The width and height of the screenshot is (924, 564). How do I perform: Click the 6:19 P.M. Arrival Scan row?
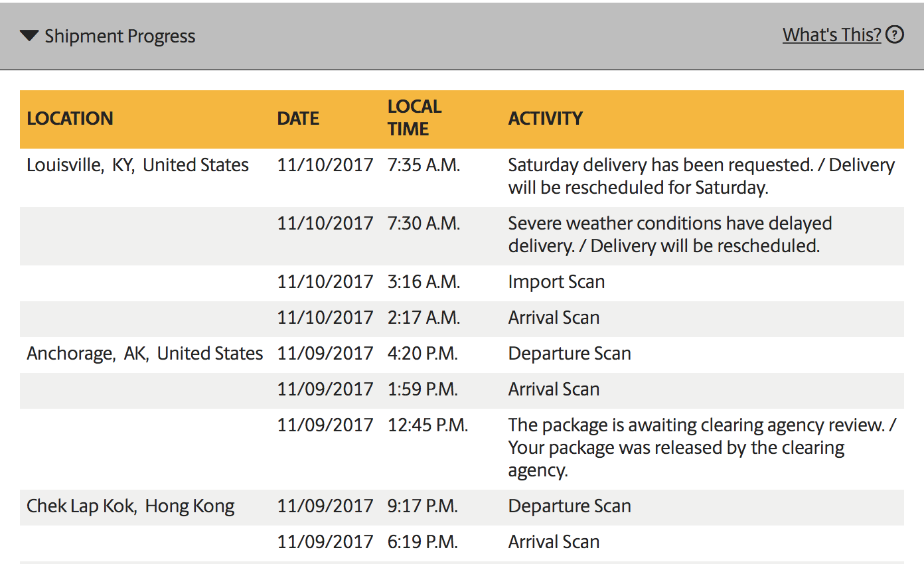462,541
